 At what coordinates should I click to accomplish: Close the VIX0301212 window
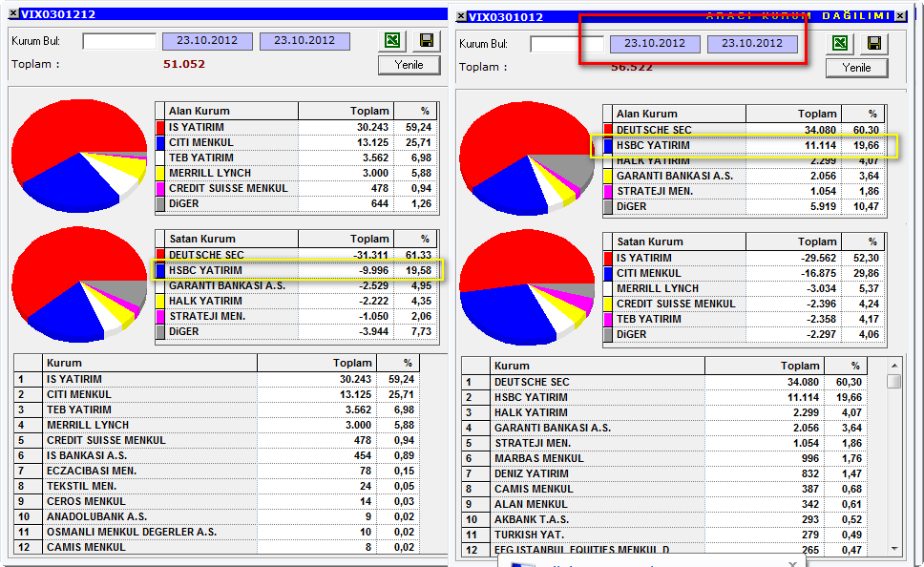click(x=13, y=13)
